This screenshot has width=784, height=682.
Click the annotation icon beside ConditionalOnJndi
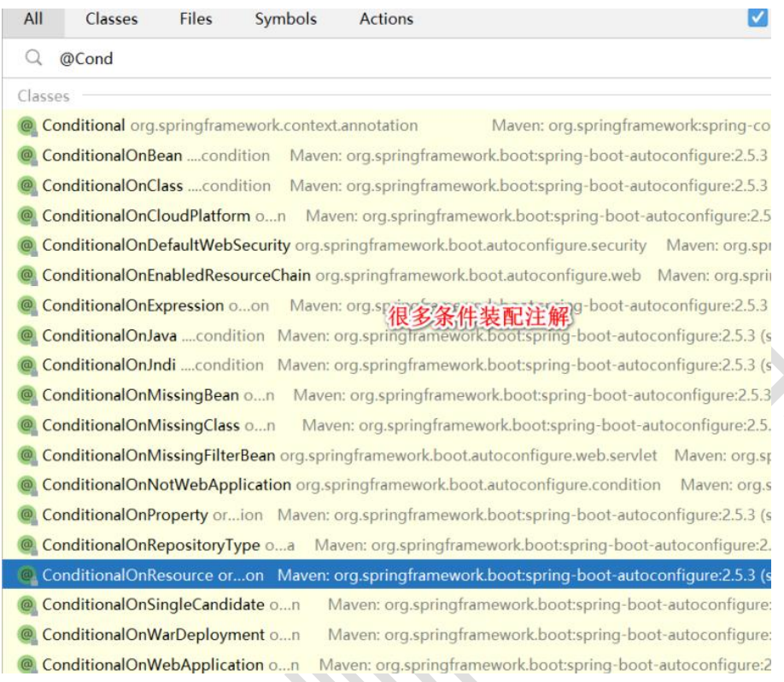tap(27, 365)
